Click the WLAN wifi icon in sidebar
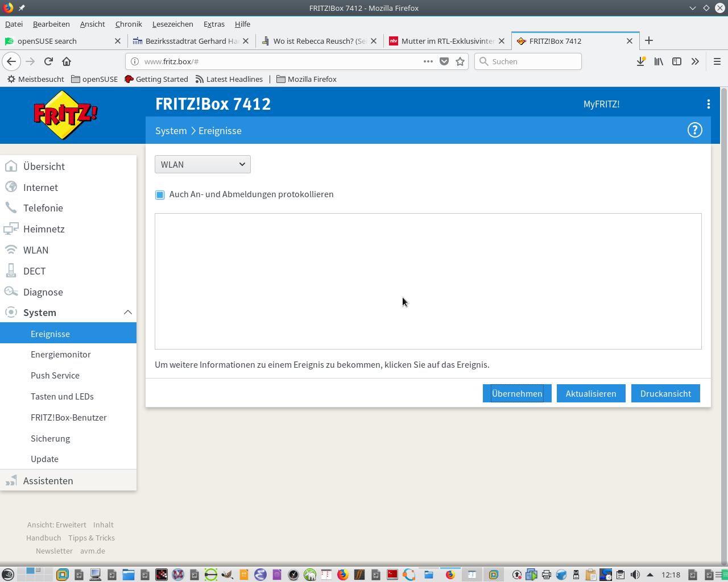This screenshot has width=728, height=582. [x=11, y=250]
